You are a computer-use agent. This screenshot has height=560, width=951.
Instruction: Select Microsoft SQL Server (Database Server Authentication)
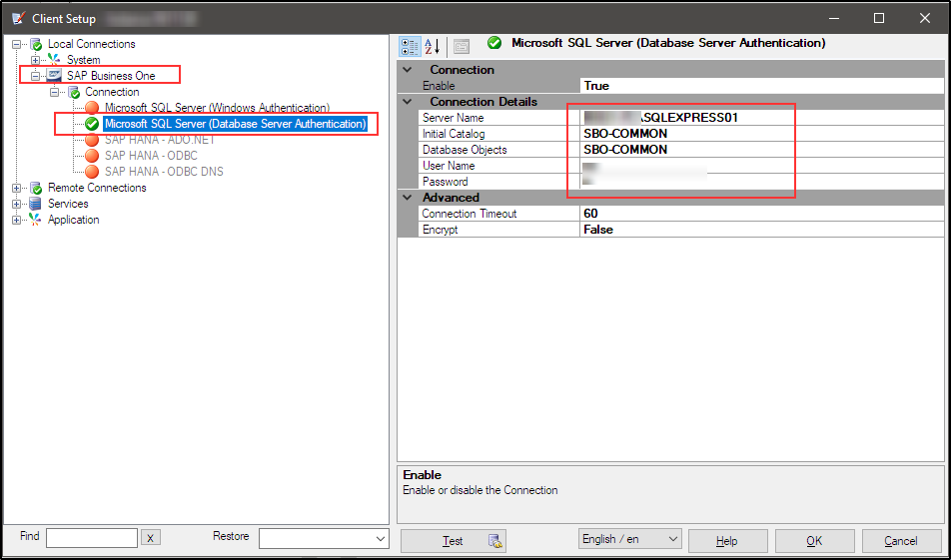click(236, 124)
